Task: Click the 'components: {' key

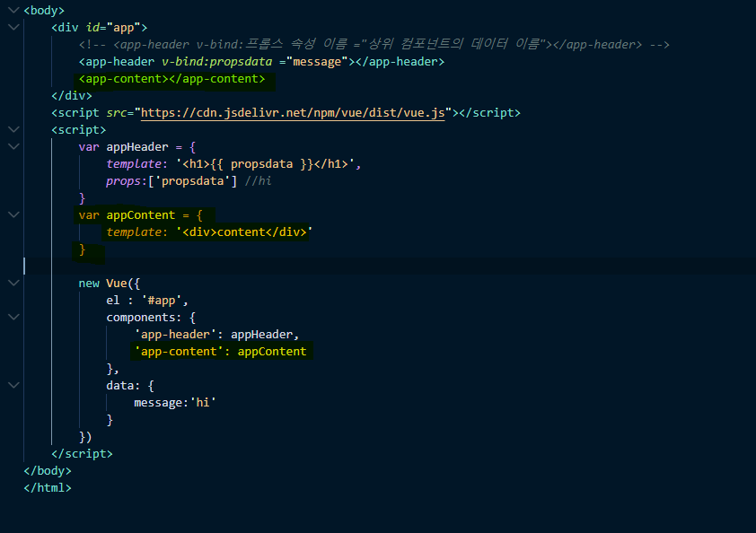Action: click(151, 317)
